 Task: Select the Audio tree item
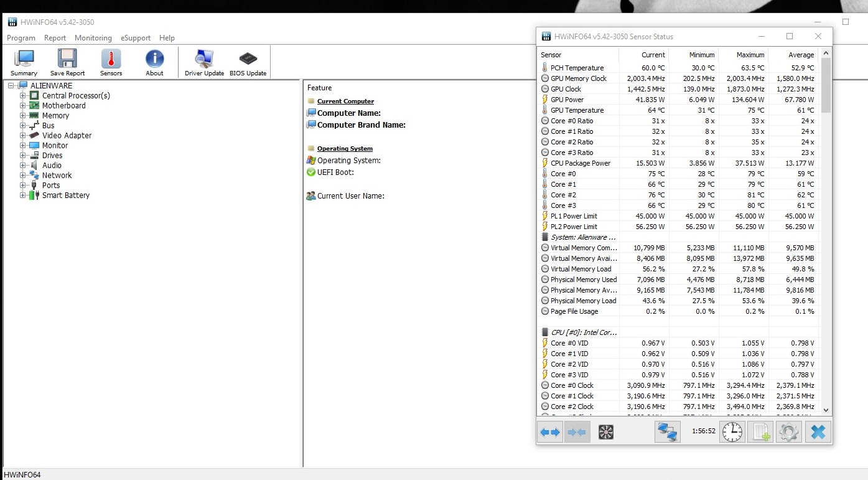click(52, 166)
